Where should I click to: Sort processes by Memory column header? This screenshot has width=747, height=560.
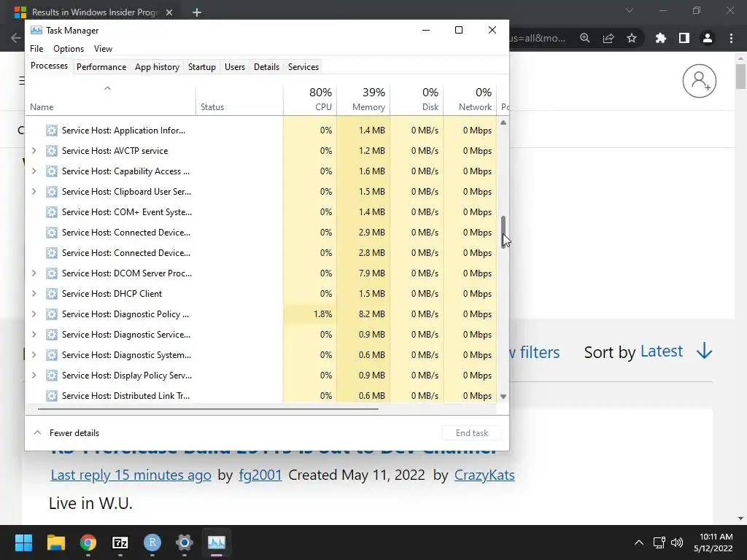tap(363, 99)
